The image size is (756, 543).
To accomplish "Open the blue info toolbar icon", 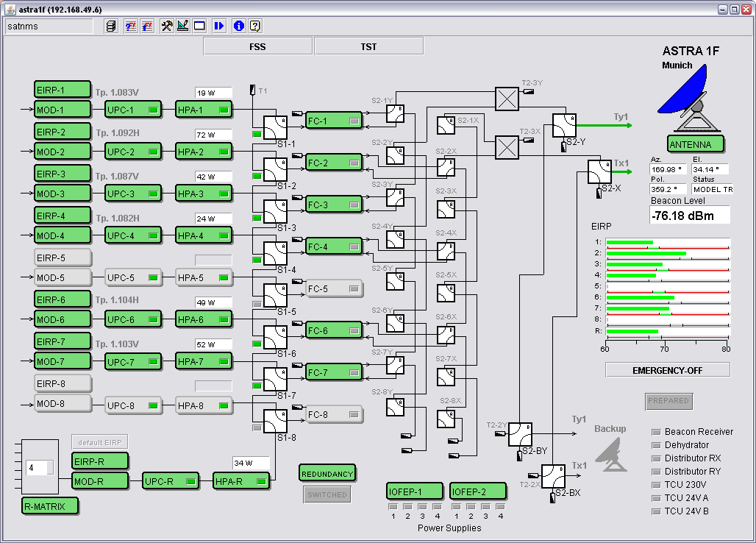I will tap(238, 26).
